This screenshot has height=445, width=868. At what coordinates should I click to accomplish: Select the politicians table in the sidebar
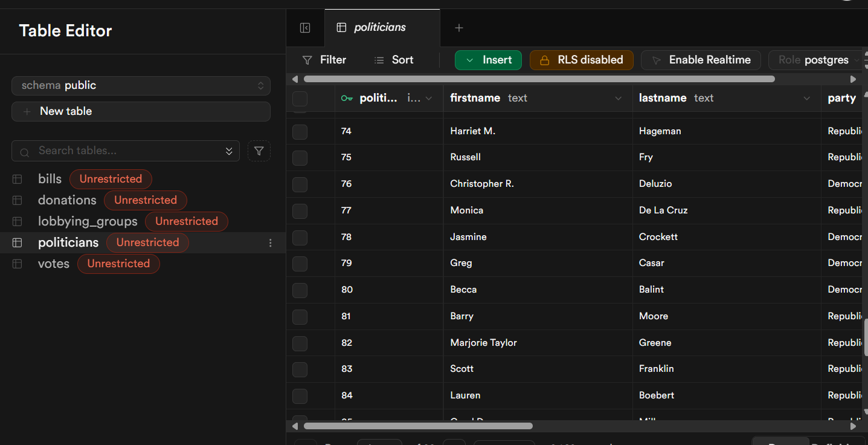click(68, 242)
